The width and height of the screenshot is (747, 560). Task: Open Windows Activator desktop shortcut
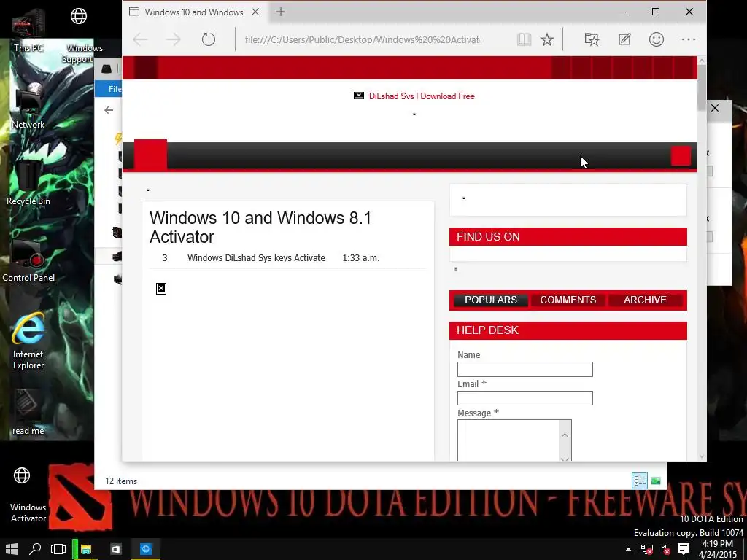[x=28, y=494]
